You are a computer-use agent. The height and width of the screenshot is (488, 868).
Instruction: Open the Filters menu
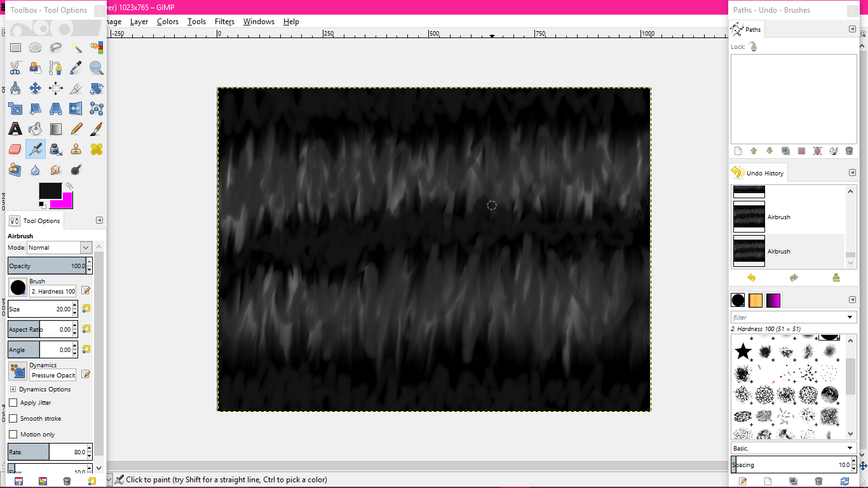pos(224,22)
